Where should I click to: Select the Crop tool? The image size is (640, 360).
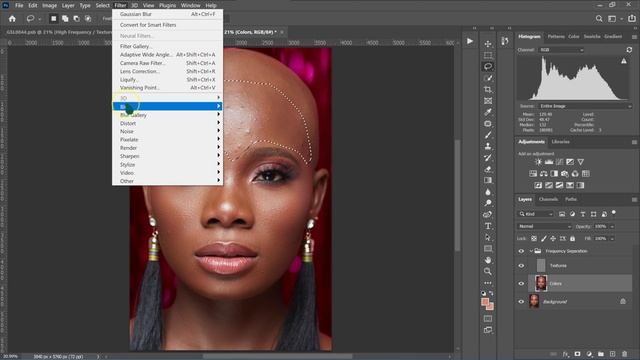pyautogui.click(x=488, y=89)
